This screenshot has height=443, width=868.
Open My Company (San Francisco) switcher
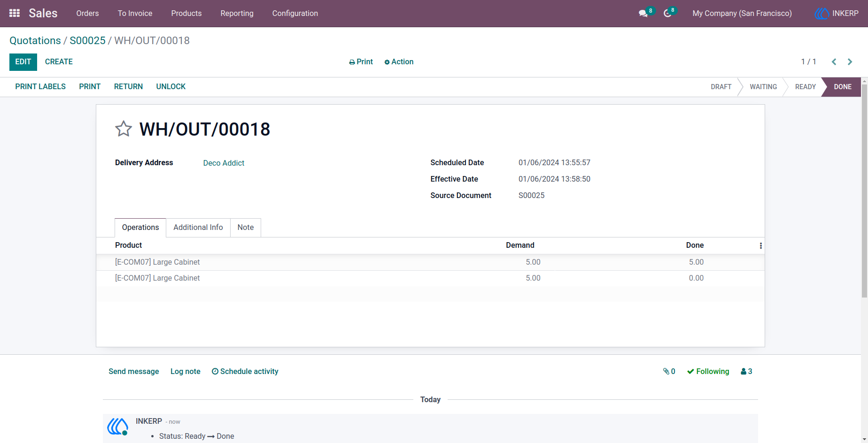coord(742,13)
